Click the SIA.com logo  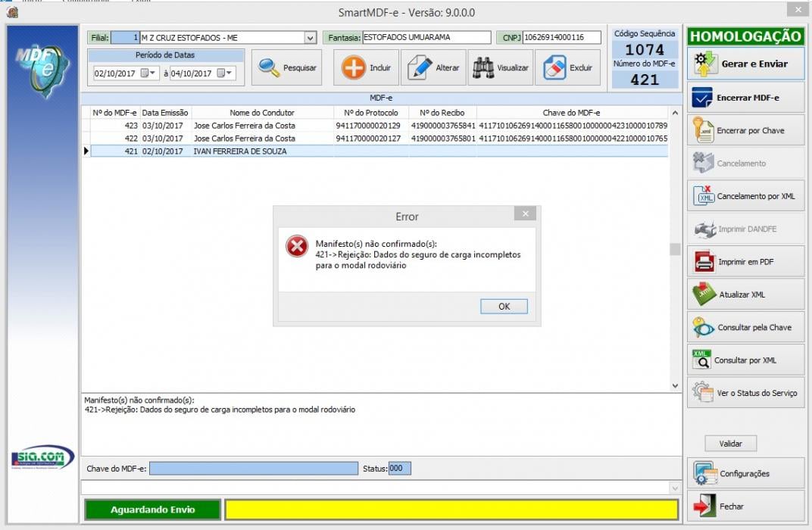click(43, 457)
